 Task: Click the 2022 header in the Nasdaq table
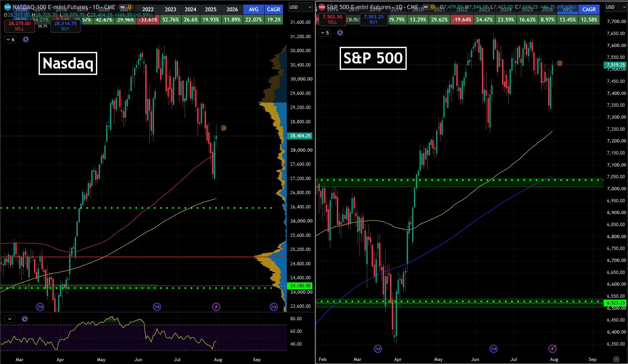click(148, 9)
